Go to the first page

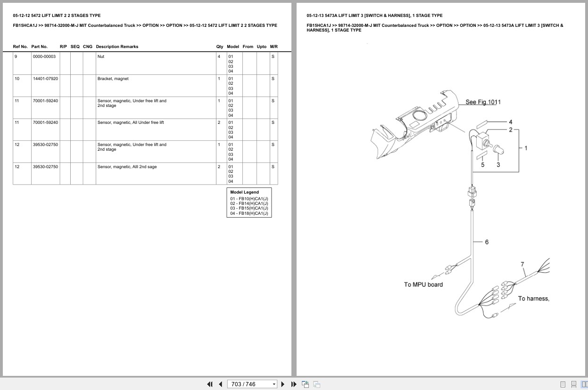(210, 384)
